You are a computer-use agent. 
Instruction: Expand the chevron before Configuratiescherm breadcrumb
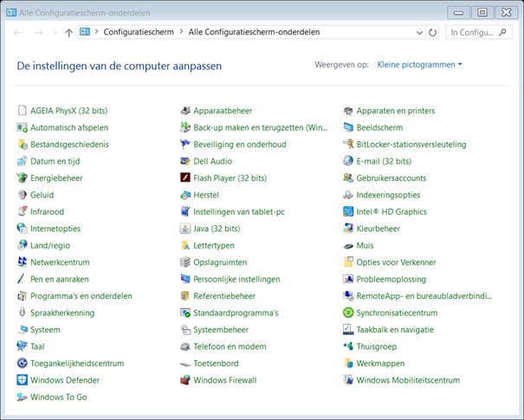coord(97,32)
